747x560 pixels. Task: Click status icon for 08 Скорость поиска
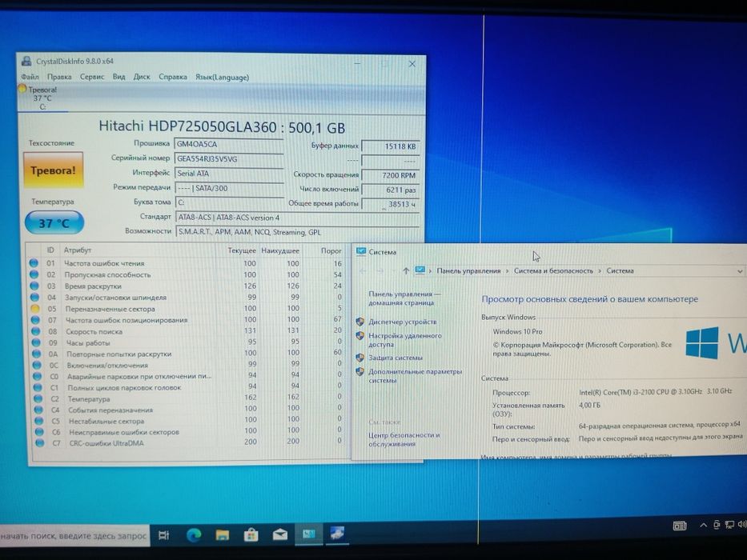(x=36, y=331)
